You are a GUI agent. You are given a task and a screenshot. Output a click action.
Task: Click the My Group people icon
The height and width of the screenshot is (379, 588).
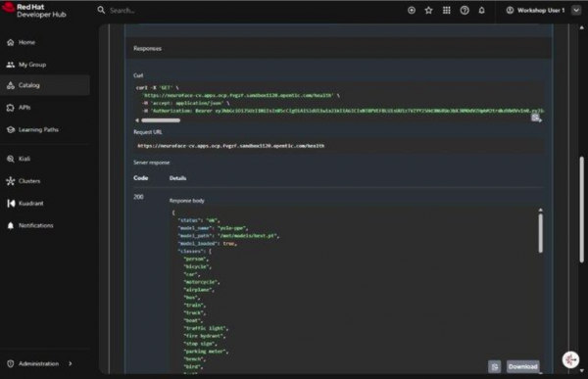click(x=11, y=65)
